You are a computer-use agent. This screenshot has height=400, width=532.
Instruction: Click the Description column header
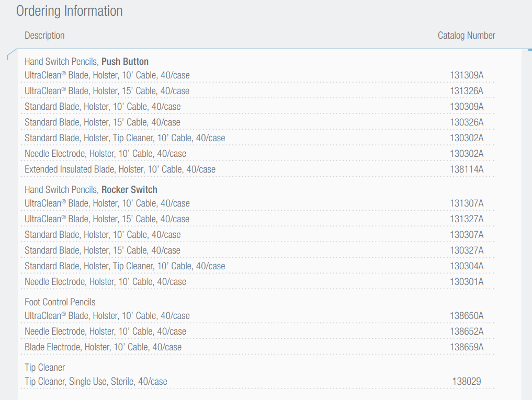44,36
